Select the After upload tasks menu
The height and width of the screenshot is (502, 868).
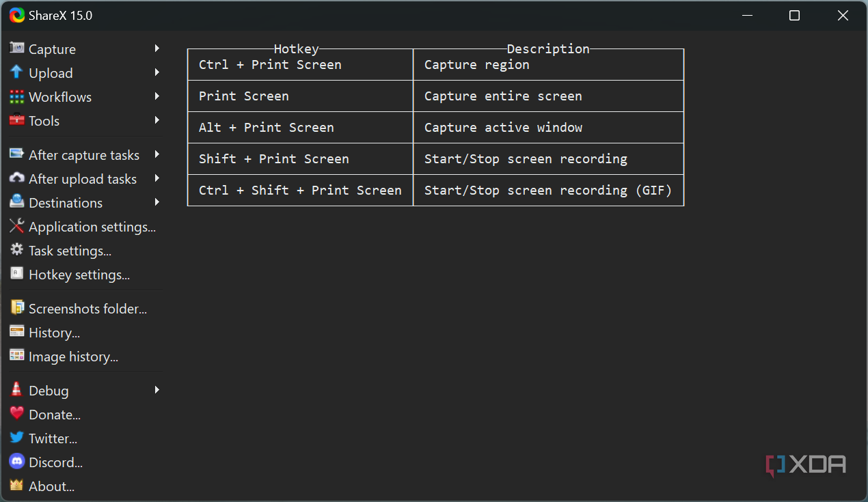point(82,179)
